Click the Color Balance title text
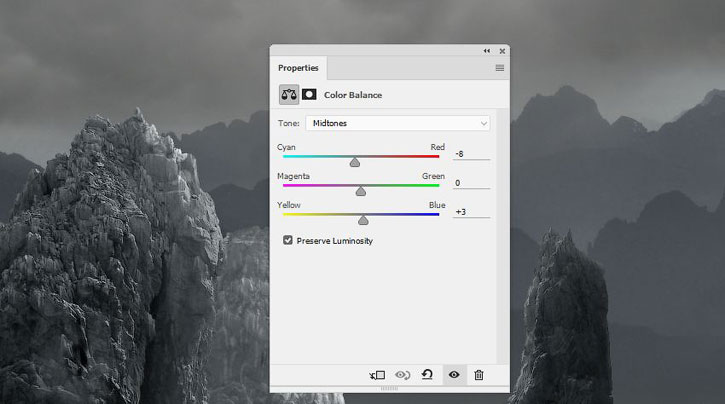This screenshot has width=725, height=404. click(x=353, y=95)
